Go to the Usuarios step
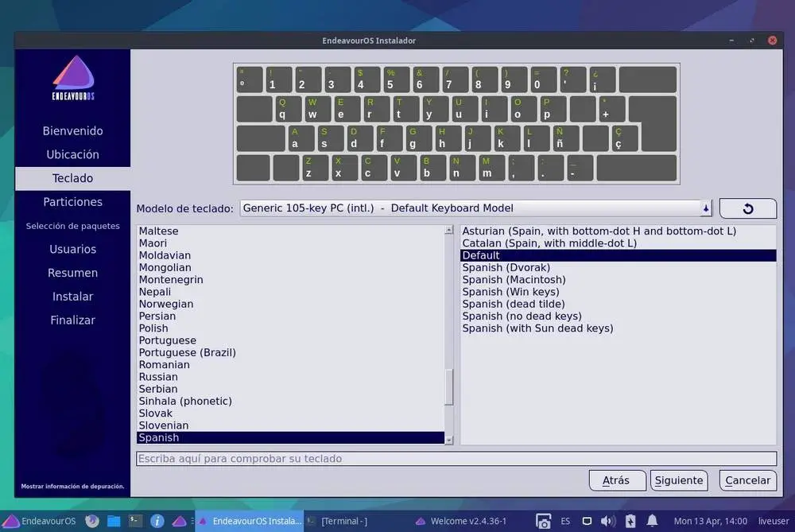This screenshot has height=532, width=795. tap(72, 250)
